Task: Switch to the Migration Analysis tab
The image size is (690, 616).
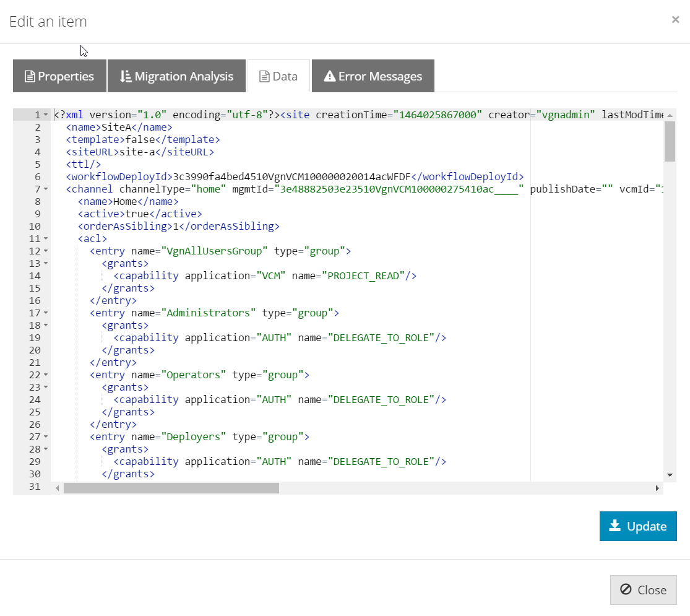Action: click(x=176, y=76)
